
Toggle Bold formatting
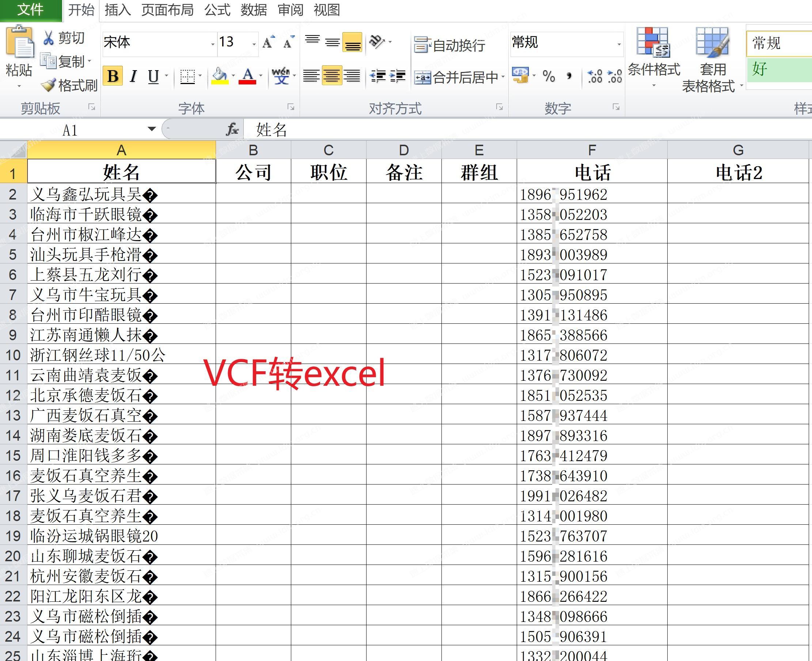click(113, 76)
